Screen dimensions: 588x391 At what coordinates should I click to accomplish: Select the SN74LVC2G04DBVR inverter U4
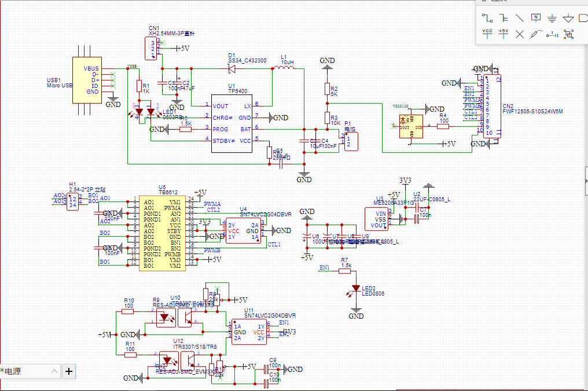pos(244,231)
